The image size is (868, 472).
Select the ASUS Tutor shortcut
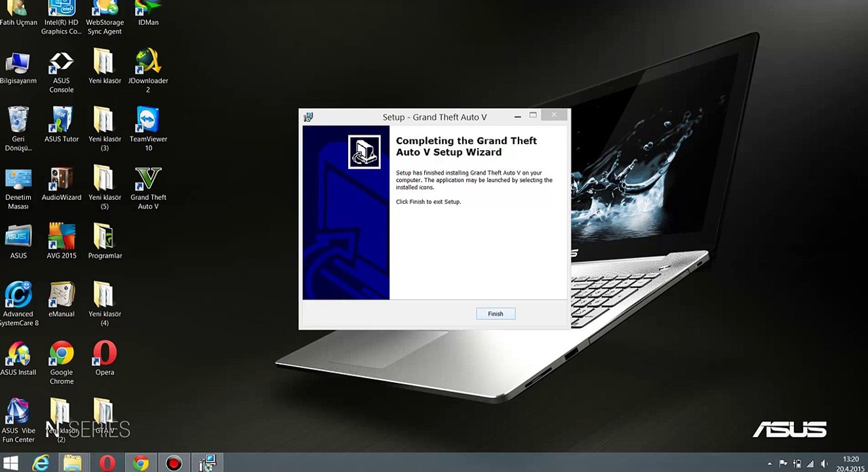pyautogui.click(x=62, y=125)
